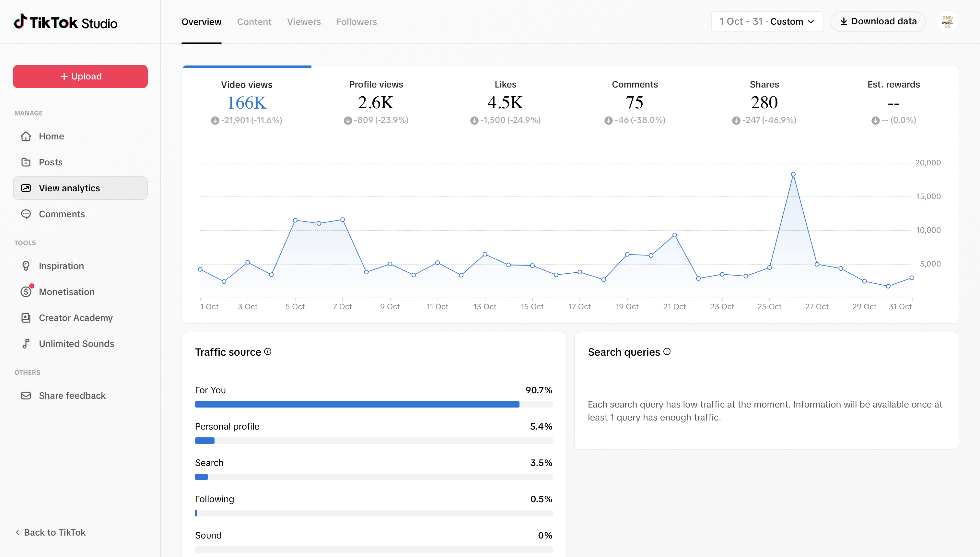Screen dimensions: 980x557
Task: Click Traffic source info icon
Action: point(268,351)
